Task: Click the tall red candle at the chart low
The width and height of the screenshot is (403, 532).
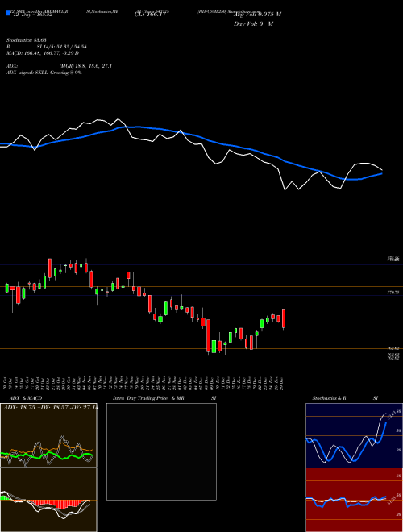Action: (x=208, y=336)
